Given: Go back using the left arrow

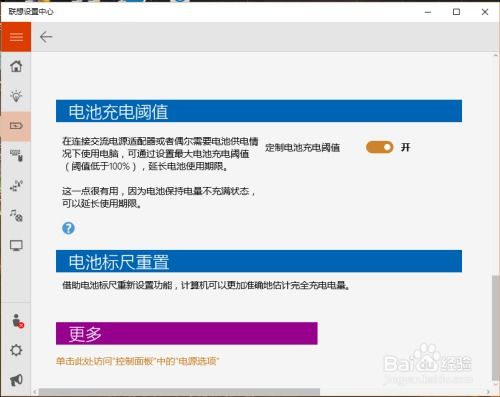Looking at the screenshot, I should (46, 37).
